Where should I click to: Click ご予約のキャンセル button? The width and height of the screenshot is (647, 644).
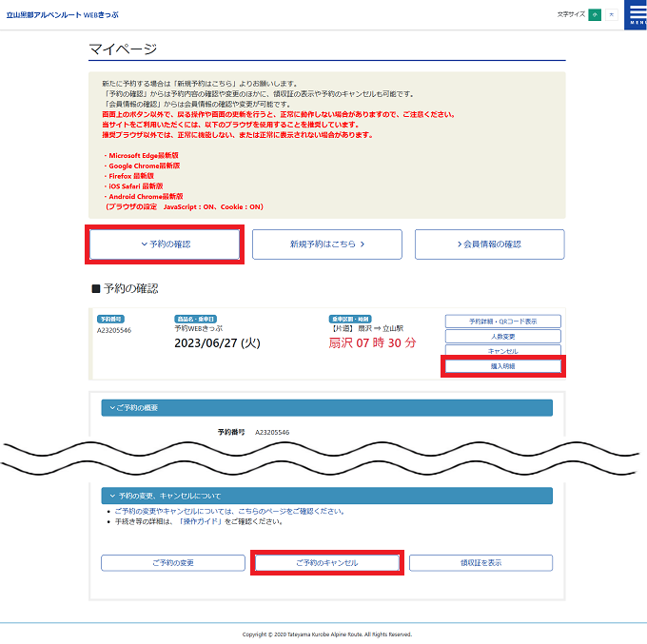326,563
